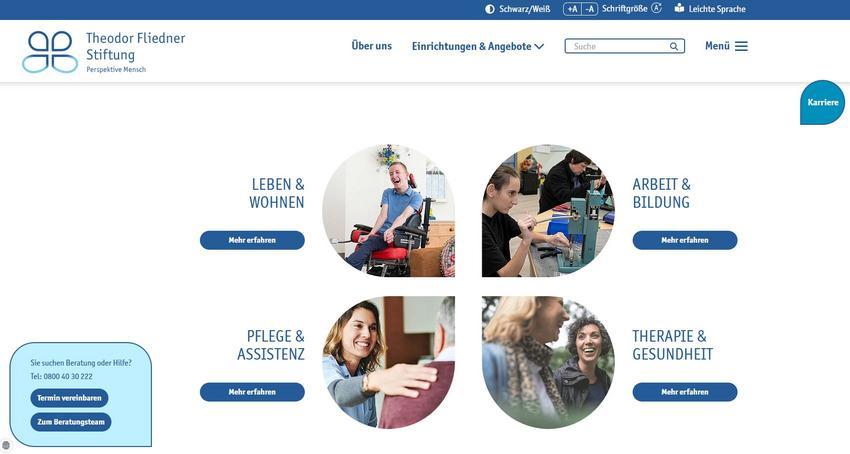The height and width of the screenshot is (454, 850).
Task: Select the Termin vereinbaren button
Action: (69, 398)
